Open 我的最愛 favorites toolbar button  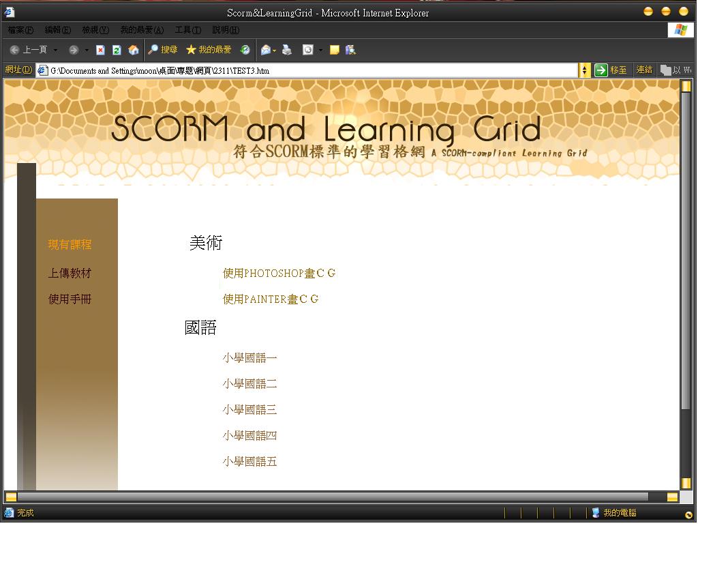click(x=209, y=50)
